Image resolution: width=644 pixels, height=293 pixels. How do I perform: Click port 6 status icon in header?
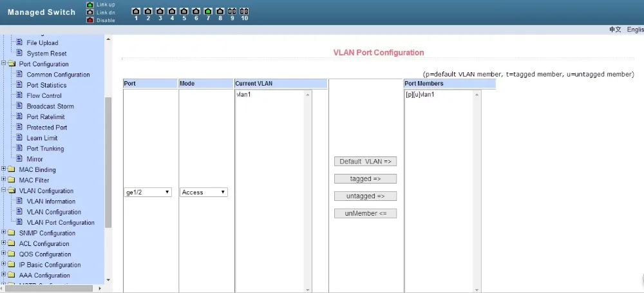[x=196, y=12]
